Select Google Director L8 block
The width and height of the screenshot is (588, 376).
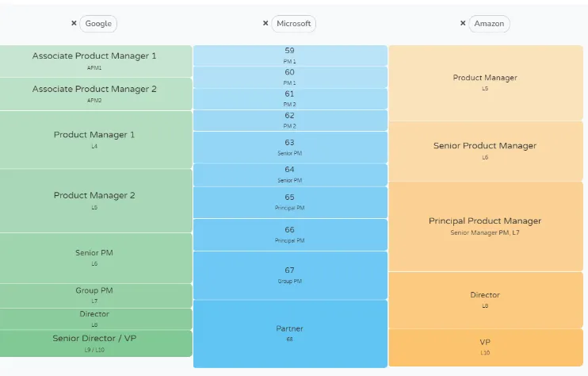[x=96, y=319]
